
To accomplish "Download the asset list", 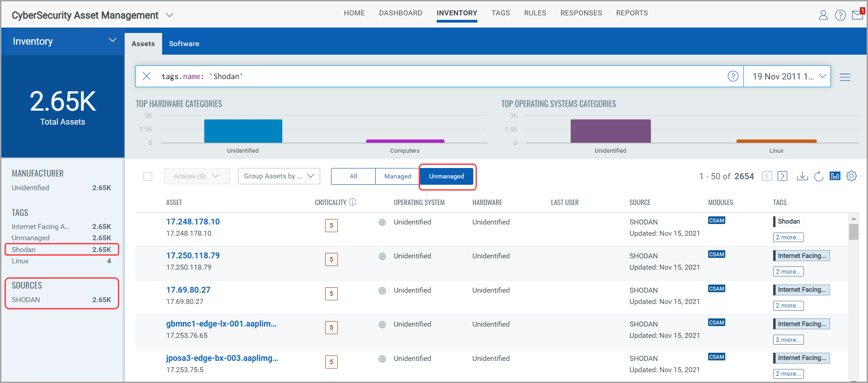I will pyautogui.click(x=803, y=176).
